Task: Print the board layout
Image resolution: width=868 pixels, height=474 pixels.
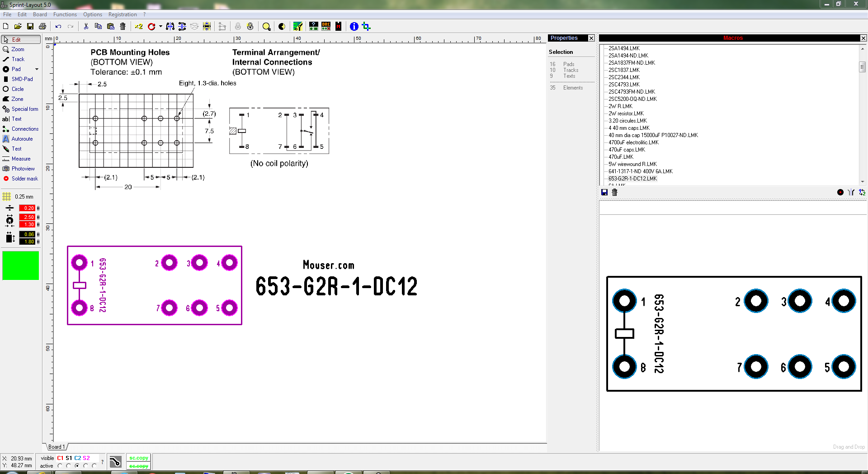Action: [x=42, y=27]
